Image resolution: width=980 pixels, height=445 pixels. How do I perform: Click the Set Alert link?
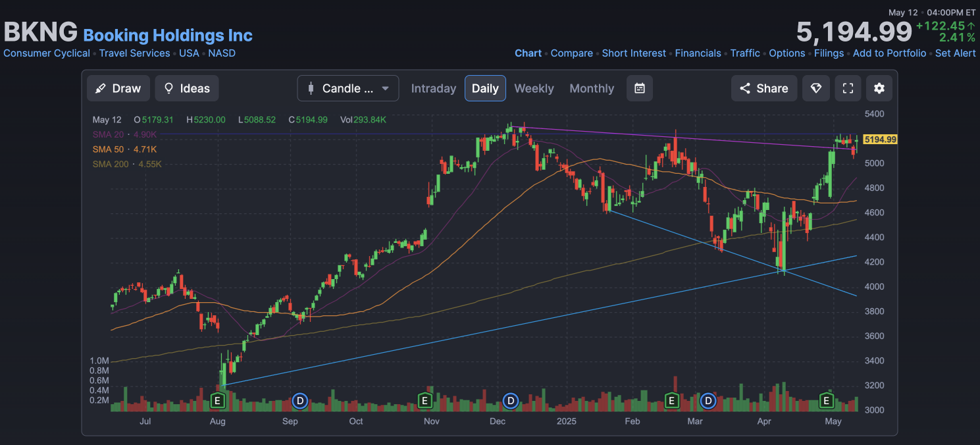click(956, 53)
